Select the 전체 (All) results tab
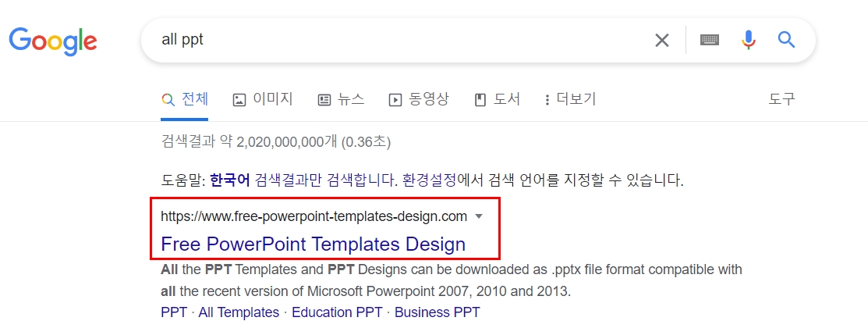The width and height of the screenshot is (868, 321). tap(185, 100)
